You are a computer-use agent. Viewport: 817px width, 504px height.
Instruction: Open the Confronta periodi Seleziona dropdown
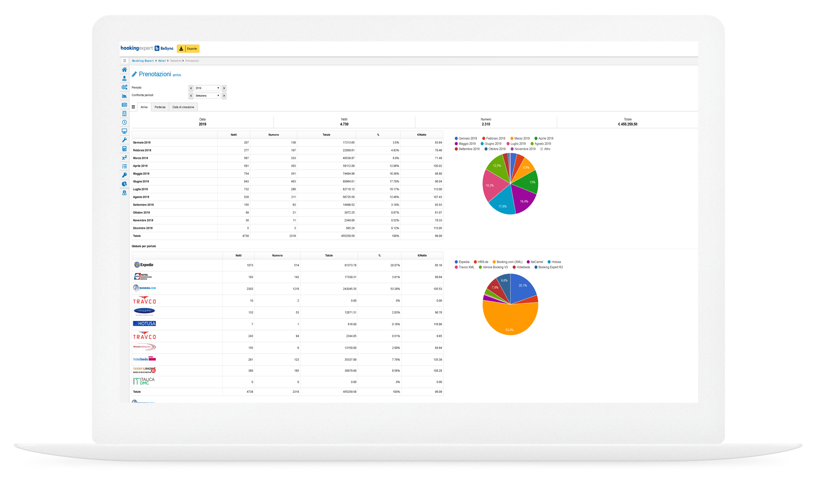tap(207, 96)
